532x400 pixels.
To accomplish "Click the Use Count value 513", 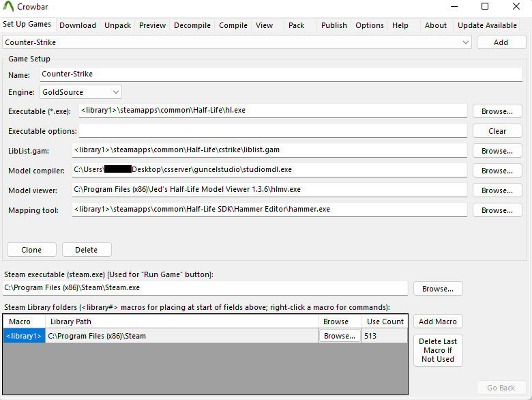I will point(385,336).
